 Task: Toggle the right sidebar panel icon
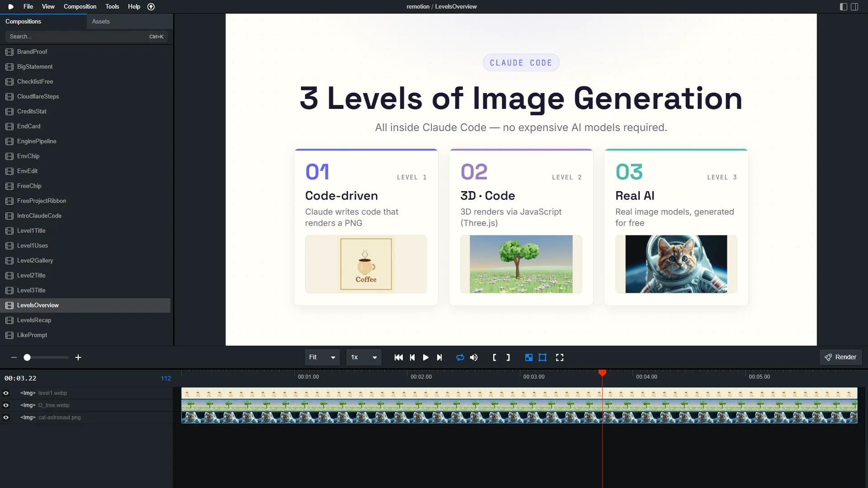[854, 7]
